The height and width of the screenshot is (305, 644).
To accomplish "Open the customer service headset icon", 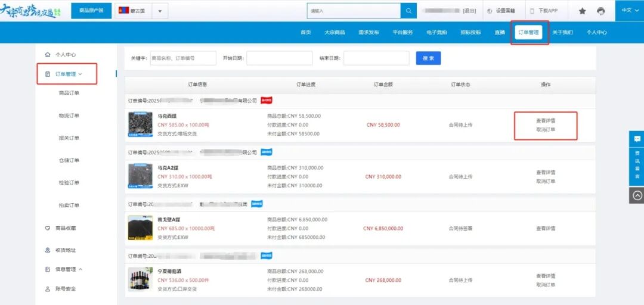I will tap(600, 11).
